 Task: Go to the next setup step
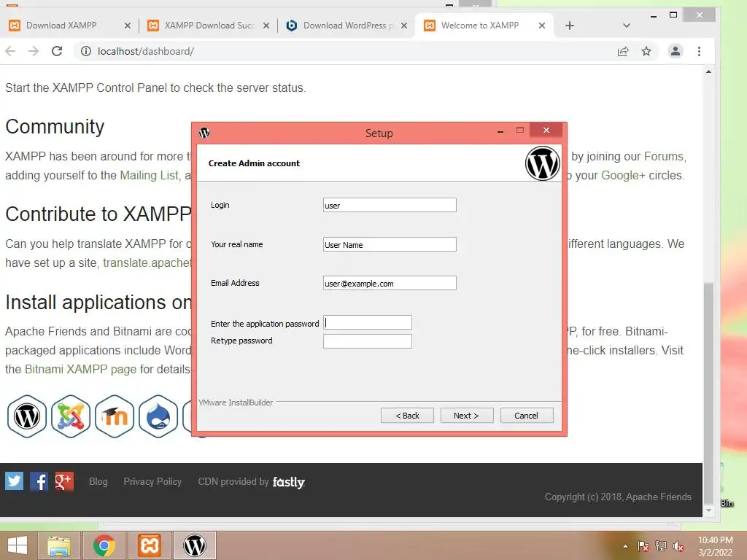tap(466, 415)
